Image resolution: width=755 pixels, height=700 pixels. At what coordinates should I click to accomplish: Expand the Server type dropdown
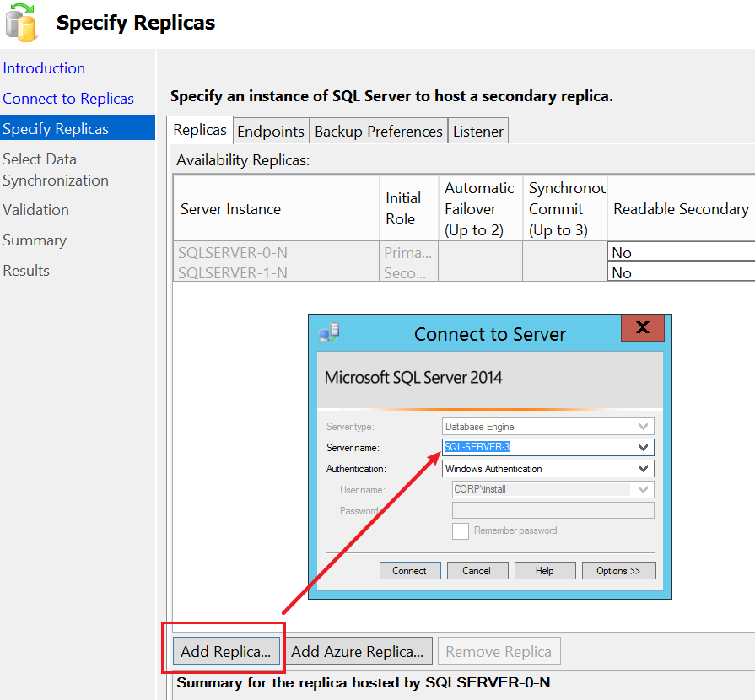click(644, 427)
